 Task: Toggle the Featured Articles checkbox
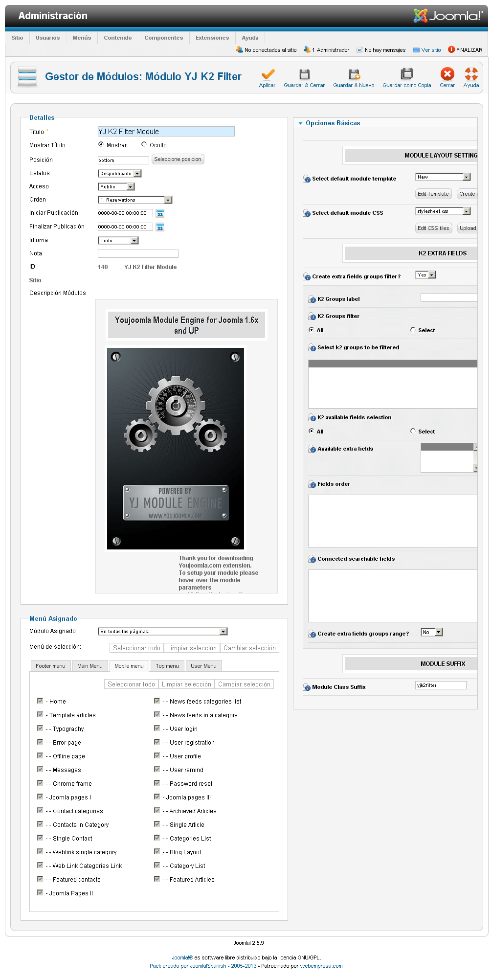tap(157, 879)
